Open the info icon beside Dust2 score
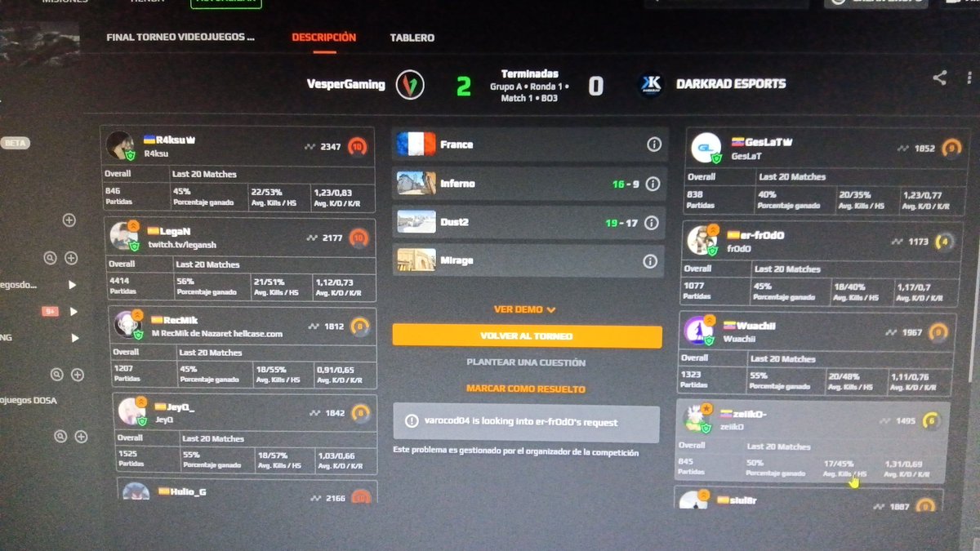Viewport: 980px width, 551px height. click(x=653, y=223)
